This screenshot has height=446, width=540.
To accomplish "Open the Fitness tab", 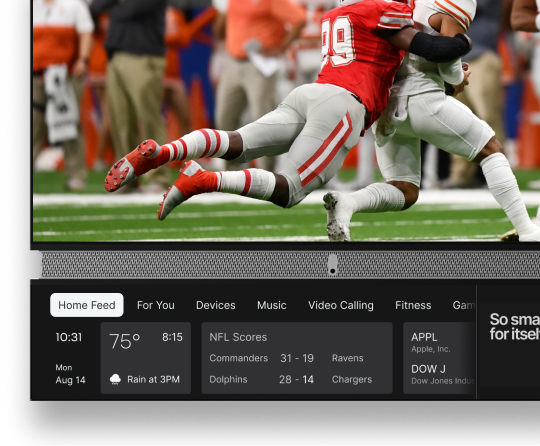I will coord(413,305).
